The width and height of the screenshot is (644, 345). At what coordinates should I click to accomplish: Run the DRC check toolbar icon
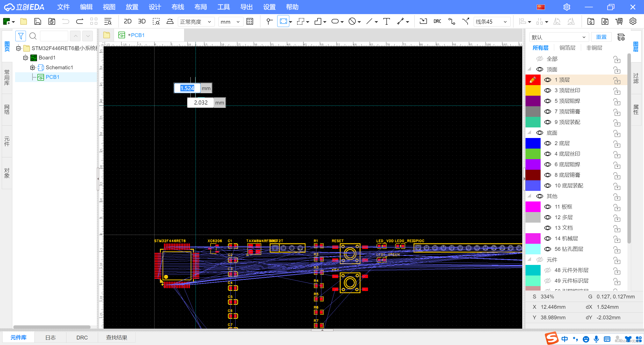coord(437,22)
